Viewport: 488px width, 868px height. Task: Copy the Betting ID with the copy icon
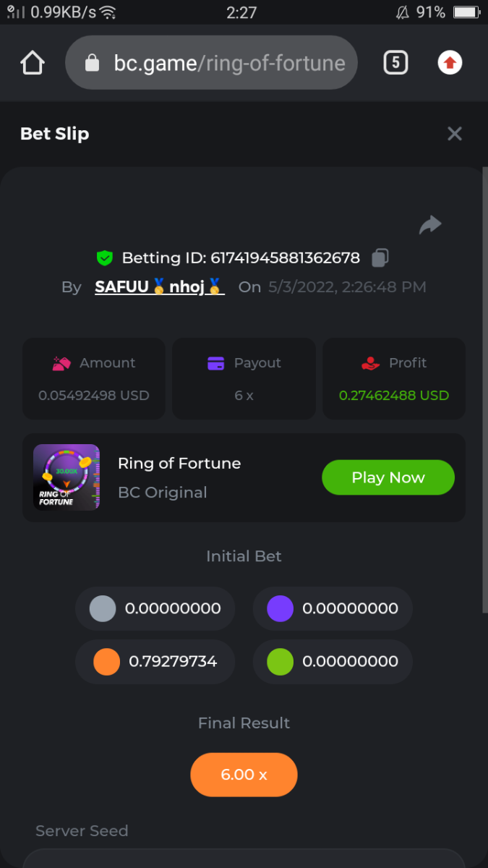[380, 258]
